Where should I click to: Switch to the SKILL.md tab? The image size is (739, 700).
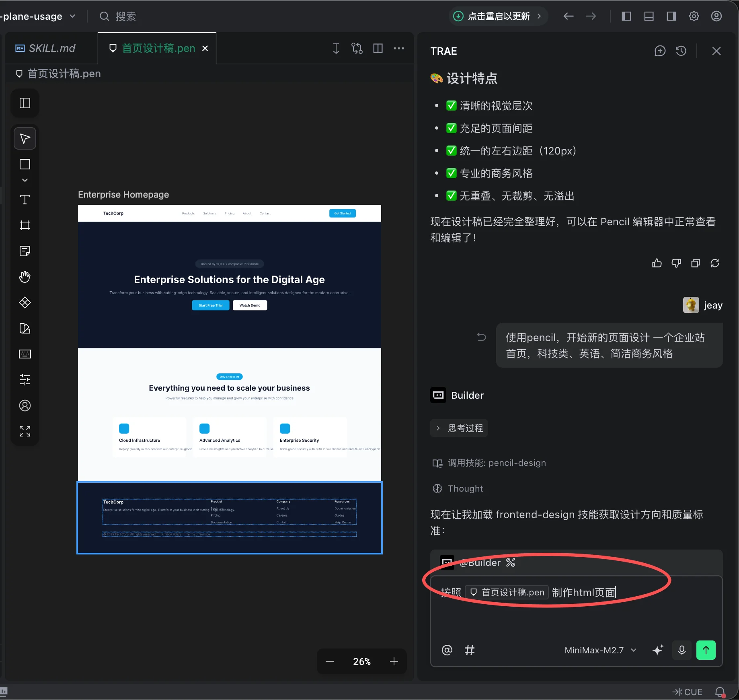51,48
